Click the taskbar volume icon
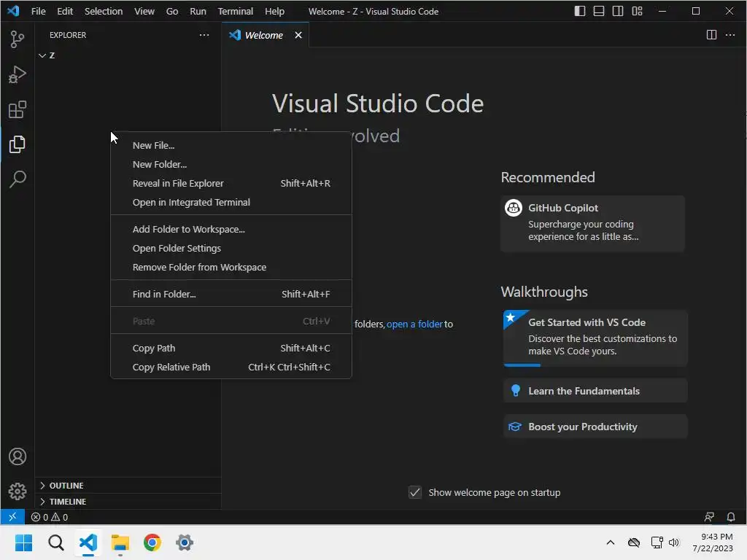Viewport: 747px width, 560px height. (673, 542)
